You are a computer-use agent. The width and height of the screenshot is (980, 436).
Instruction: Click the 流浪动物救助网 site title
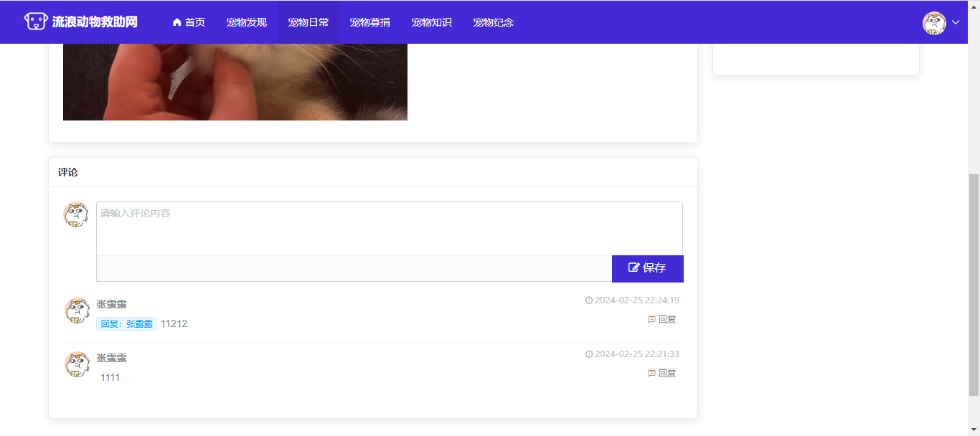point(95,22)
